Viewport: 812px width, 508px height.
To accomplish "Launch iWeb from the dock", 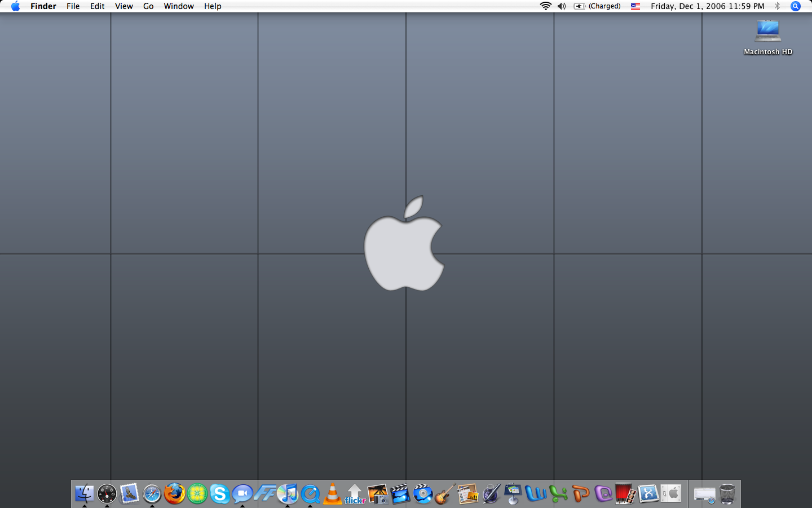I will (468, 494).
